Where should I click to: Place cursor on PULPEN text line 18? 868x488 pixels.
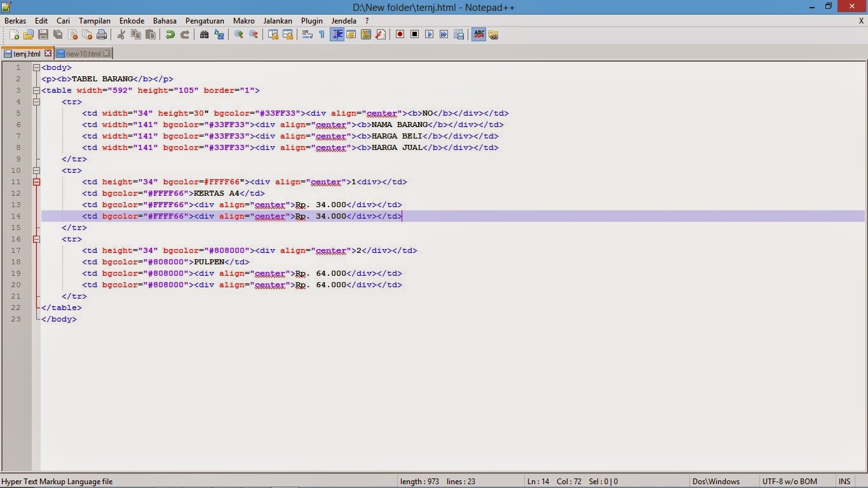click(x=209, y=262)
